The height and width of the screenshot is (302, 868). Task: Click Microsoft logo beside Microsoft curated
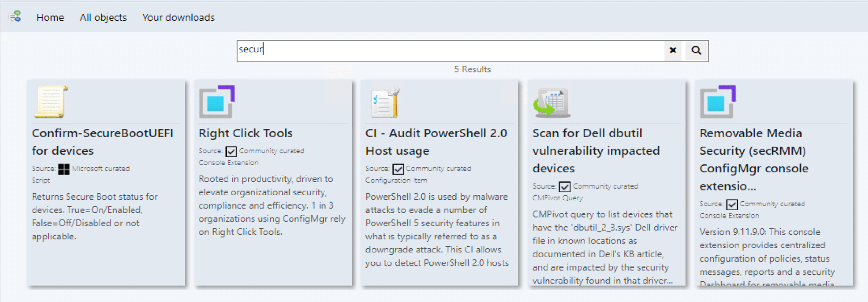(64, 169)
